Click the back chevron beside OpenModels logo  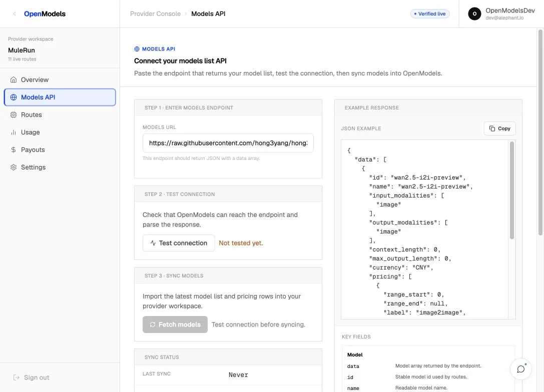coord(14,14)
